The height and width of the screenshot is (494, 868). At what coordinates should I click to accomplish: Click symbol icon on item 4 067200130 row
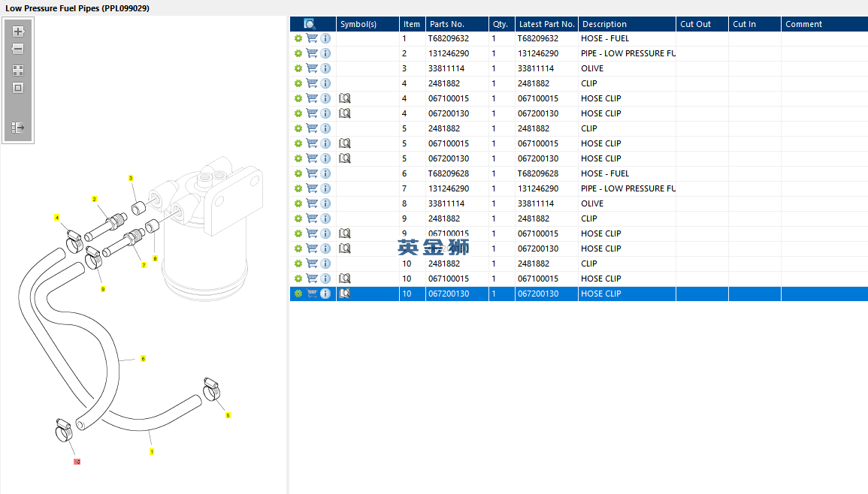point(345,113)
